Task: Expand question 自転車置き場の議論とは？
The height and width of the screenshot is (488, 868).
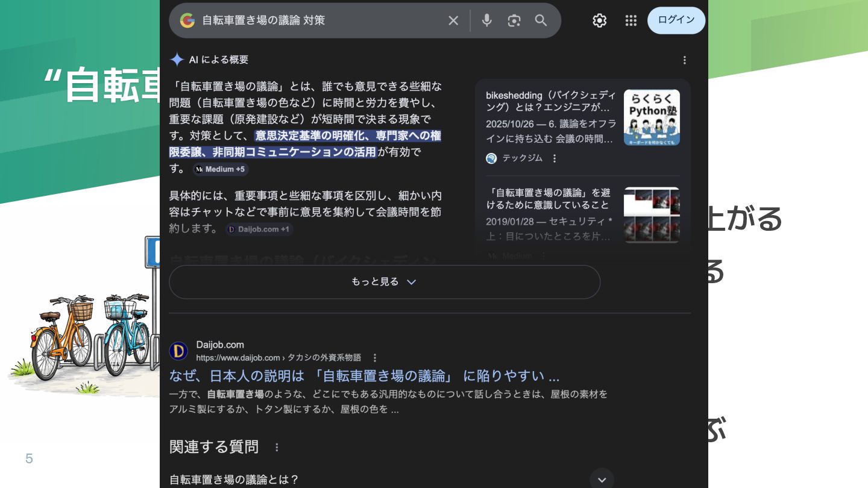Action: point(392,480)
